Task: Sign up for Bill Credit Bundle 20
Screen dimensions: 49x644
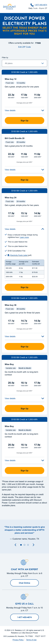Action: [24, 180]
